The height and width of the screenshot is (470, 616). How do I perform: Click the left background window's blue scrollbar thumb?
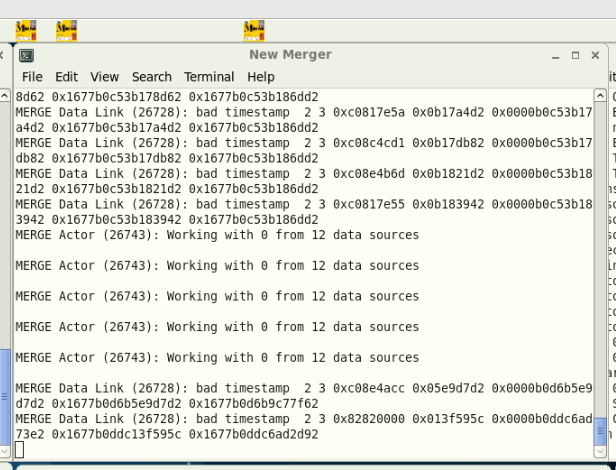coord(5,397)
